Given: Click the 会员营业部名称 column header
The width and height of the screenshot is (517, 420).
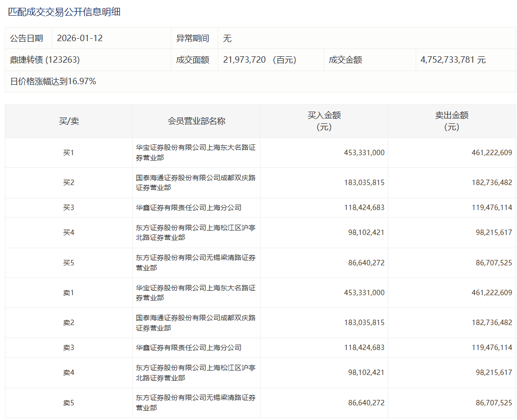Looking at the screenshot, I should [196, 121].
